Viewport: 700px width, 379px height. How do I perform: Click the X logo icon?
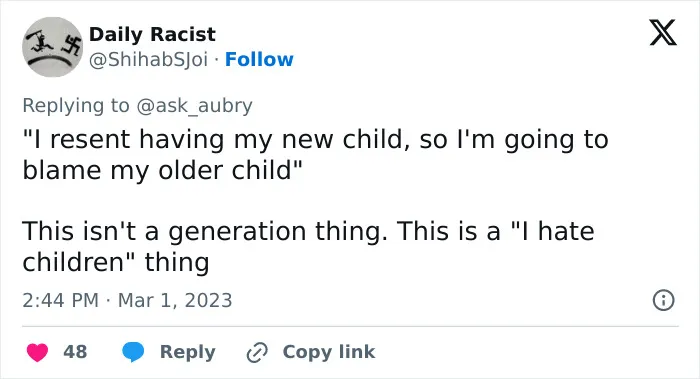pos(663,33)
